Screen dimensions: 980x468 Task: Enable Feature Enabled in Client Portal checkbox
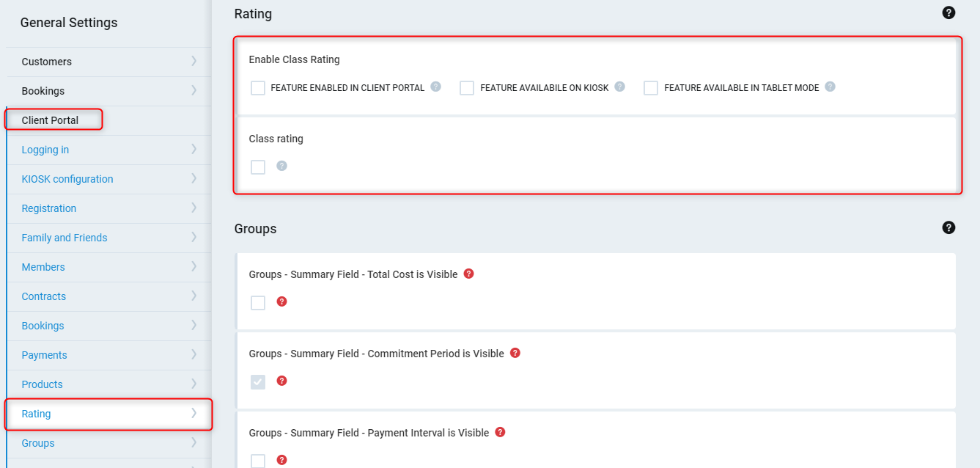click(258, 88)
